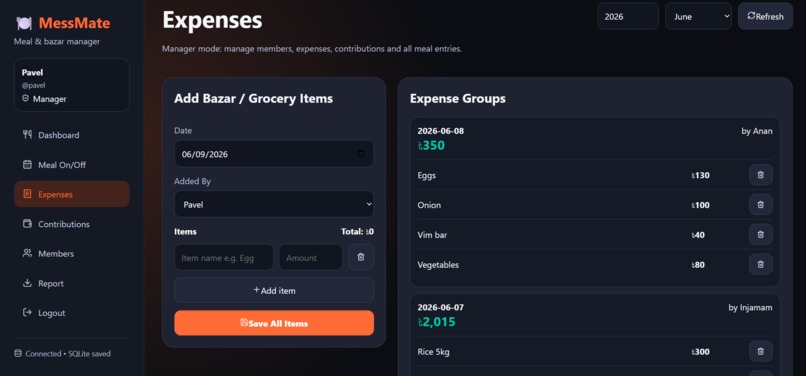Click the ৳350 group total
Screen dimensions: 806x376
tap(431, 146)
